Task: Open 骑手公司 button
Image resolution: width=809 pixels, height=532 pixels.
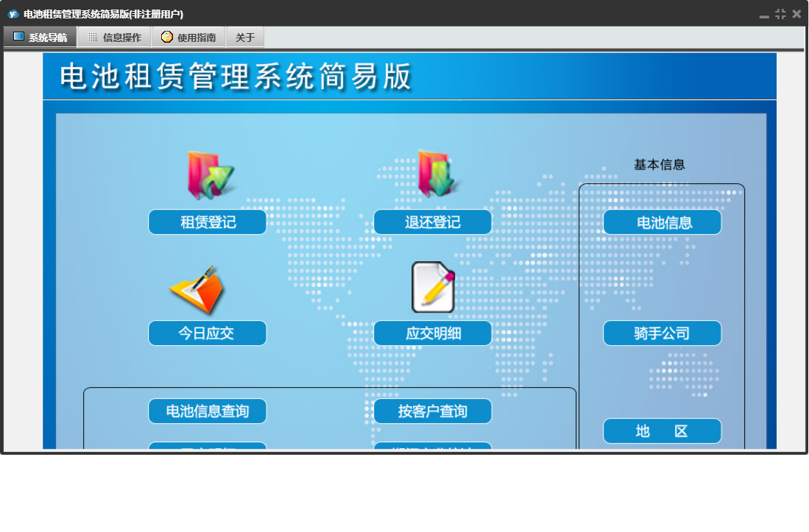Action: 663,333
